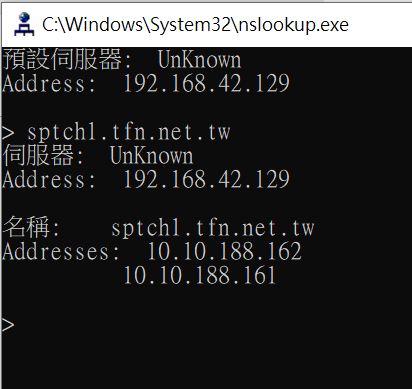The width and height of the screenshot is (412, 389).
Task: Click the 預設伺服器 label text
Action: (x=62, y=59)
